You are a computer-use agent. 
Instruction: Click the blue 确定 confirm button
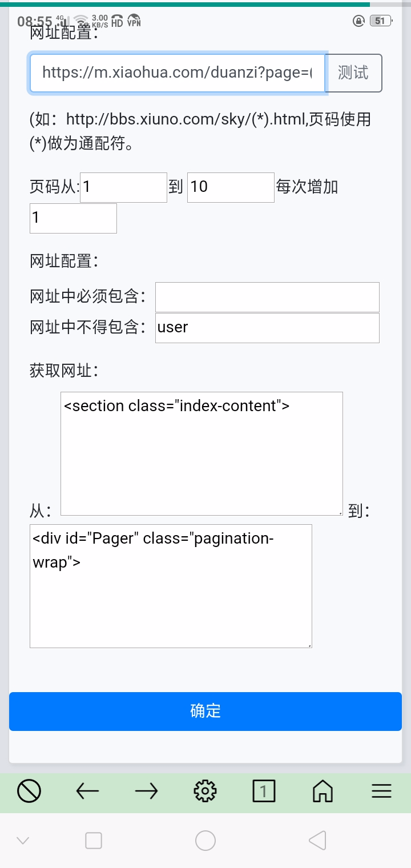pos(205,711)
